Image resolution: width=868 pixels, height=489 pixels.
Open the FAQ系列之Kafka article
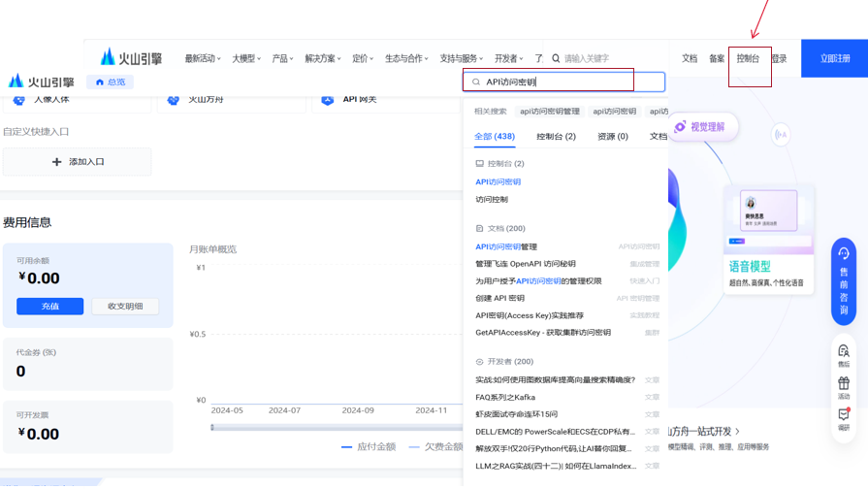point(505,397)
